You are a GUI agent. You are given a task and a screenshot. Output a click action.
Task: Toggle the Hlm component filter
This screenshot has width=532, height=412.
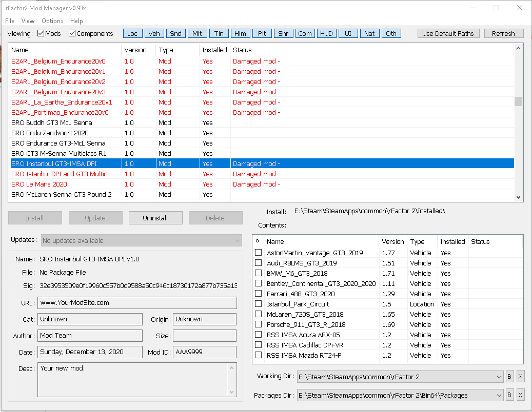[x=240, y=33]
